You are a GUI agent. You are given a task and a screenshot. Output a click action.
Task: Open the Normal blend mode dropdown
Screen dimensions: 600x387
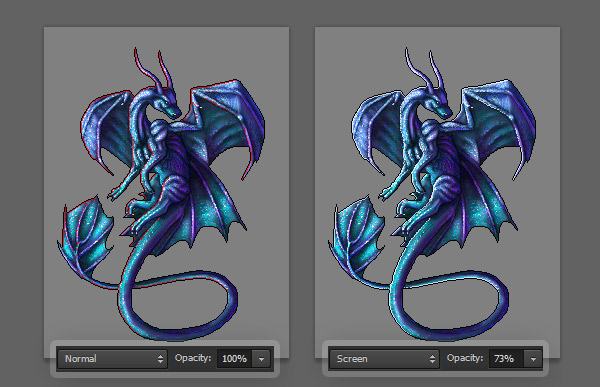coord(112,359)
